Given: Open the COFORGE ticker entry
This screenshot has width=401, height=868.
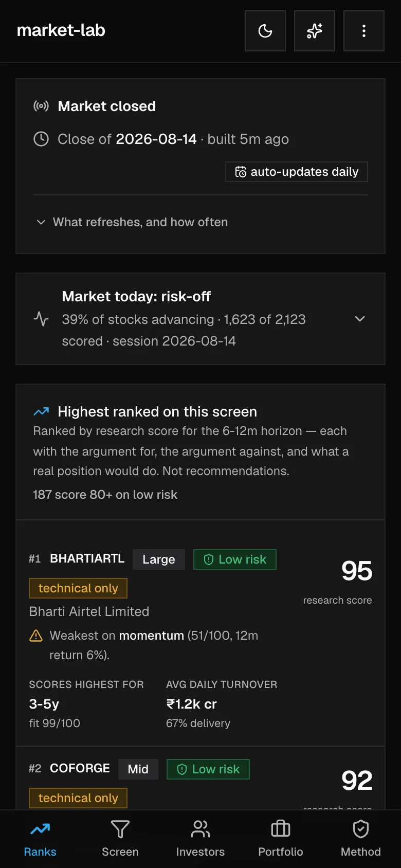Looking at the screenshot, I should point(80,768).
